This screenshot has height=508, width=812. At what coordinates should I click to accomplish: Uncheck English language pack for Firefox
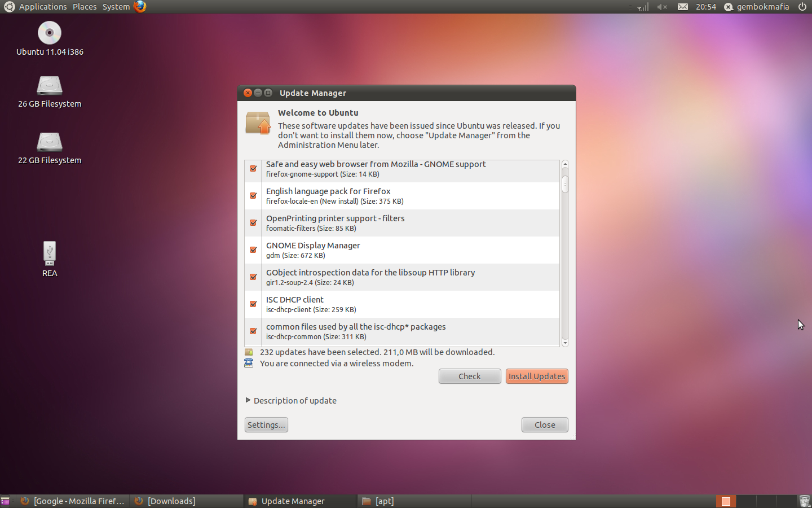coord(253,196)
